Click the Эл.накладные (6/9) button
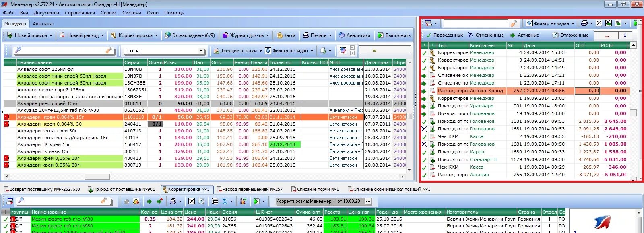Viewport: 644px width, 233px height. [190, 35]
